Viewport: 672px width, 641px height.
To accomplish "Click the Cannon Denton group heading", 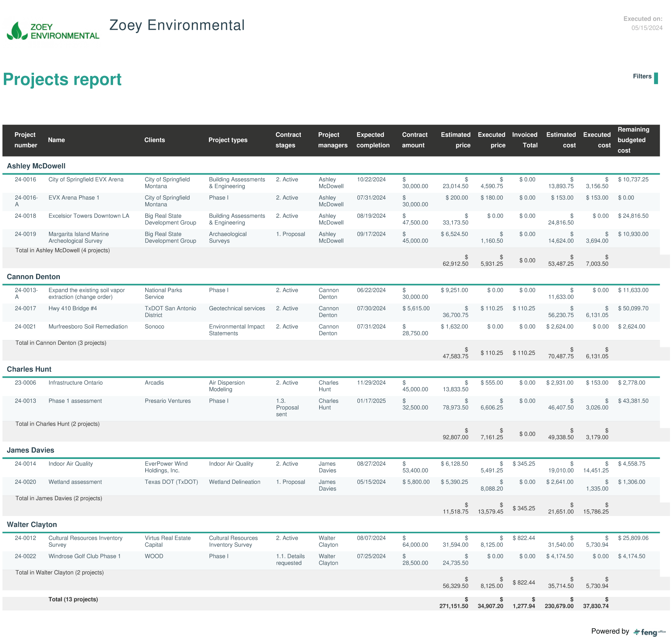I will tap(34, 277).
